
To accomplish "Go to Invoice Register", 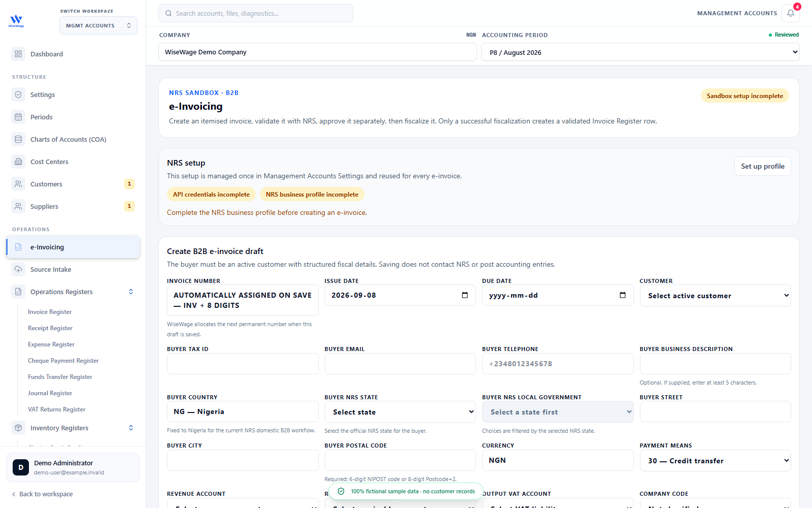I will [x=50, y=312].
